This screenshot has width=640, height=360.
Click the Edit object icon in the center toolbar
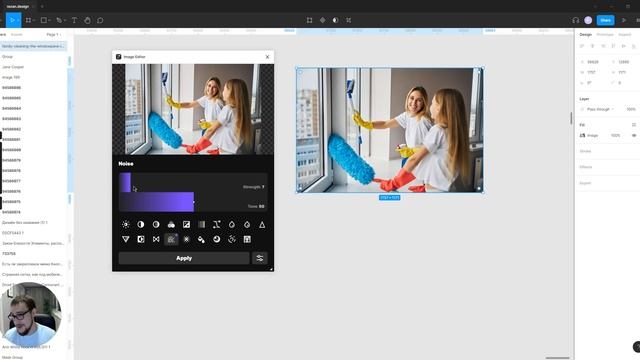coord(309,20)
